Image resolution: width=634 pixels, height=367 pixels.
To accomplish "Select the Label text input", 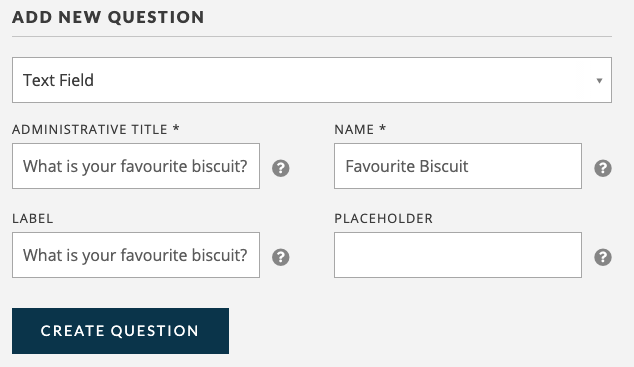I will (x=136, y=255).
